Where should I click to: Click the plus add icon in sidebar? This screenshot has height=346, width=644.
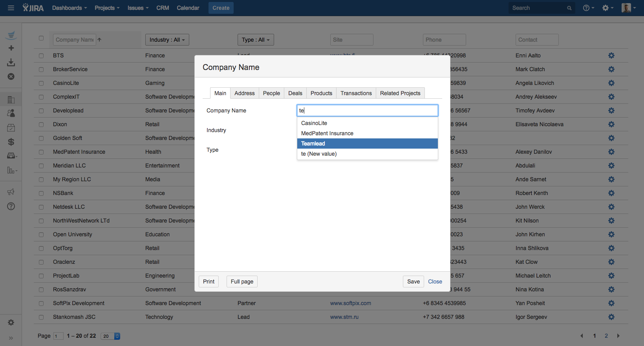tap(11, 48)
